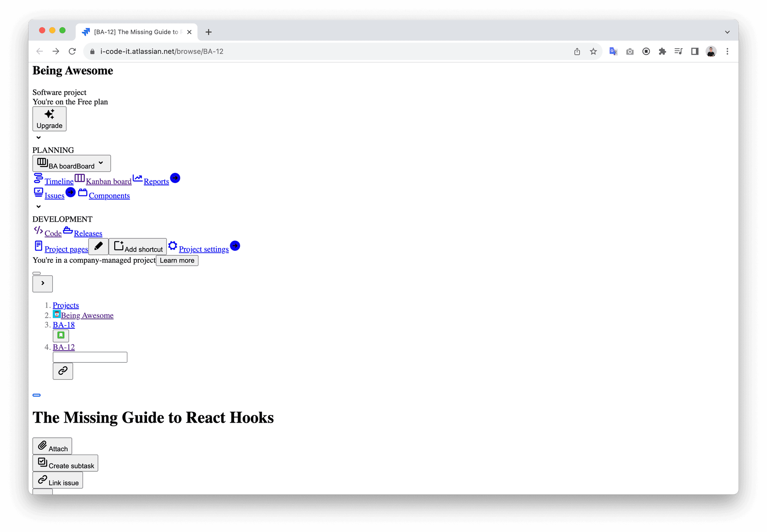Click the Projects breadcrumb link
Viewport: 767px width, 532px height.
[x=65, y=304]
